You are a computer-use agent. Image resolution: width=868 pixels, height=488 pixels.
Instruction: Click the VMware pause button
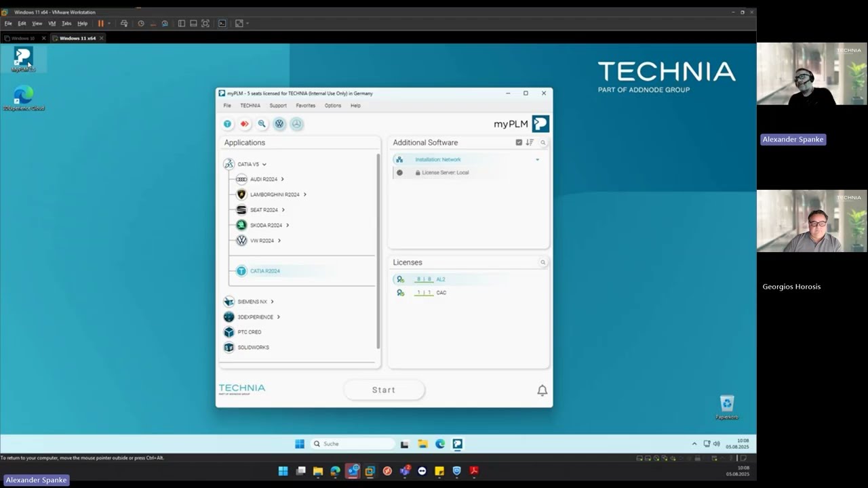[x=101, y=23]
